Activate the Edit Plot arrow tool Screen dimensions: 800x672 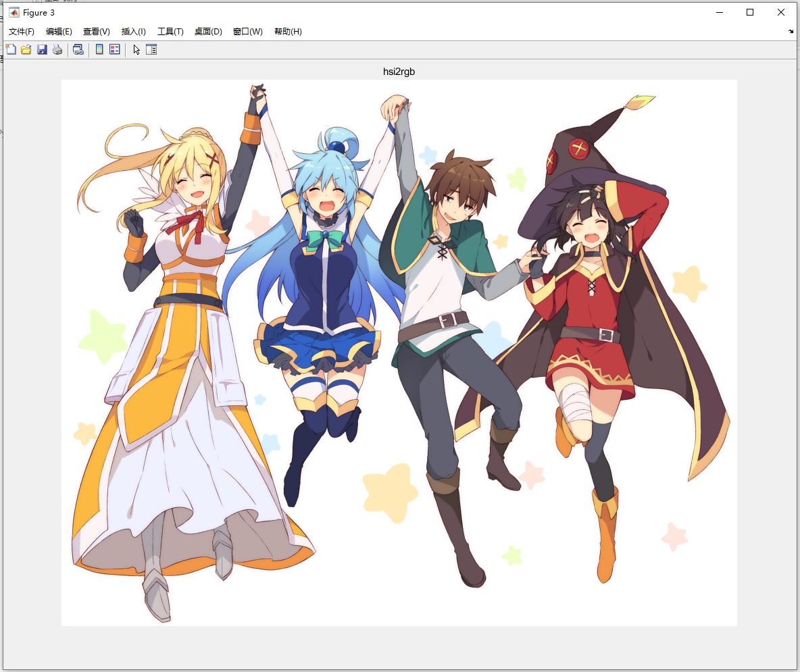pyautogui.click(x=136, y=49)
